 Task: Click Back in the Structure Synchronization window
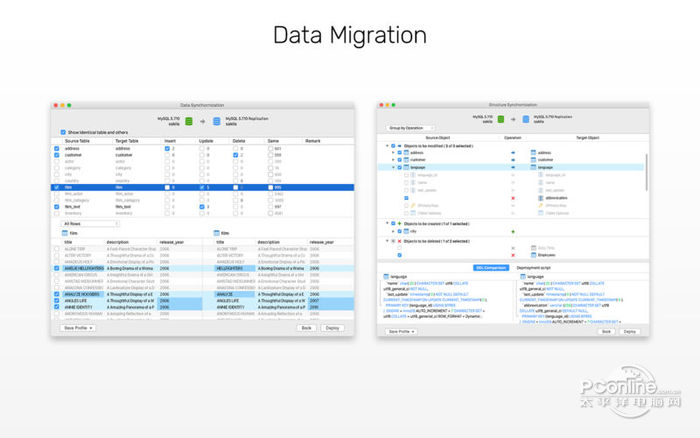pyautogui.click(x=606, y=332)
